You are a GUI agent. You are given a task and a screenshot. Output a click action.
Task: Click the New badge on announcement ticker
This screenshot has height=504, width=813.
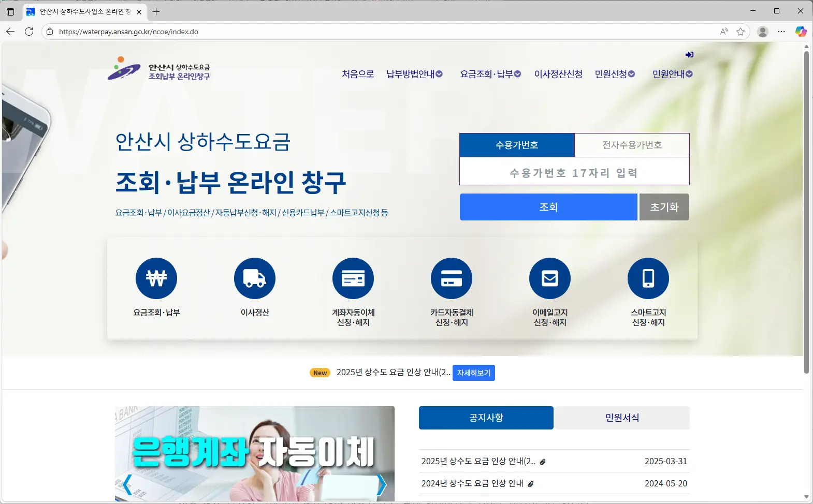(x=320, y=373)
